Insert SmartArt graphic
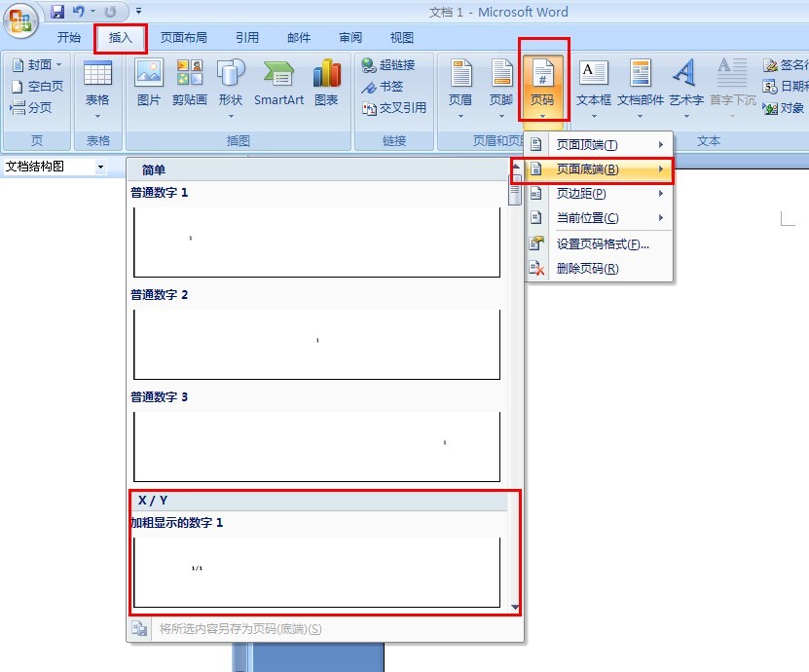Viewport: 809px width, 672px height. click(278, 86)
